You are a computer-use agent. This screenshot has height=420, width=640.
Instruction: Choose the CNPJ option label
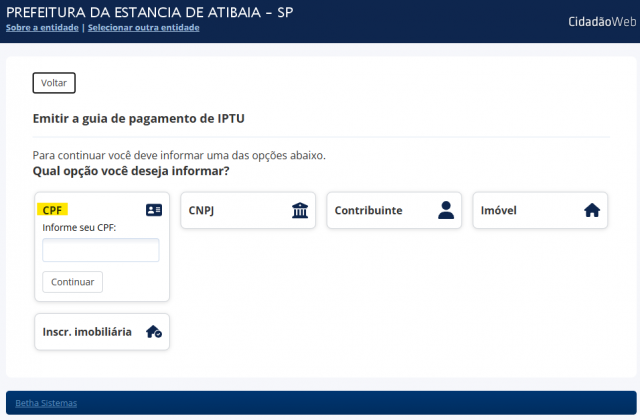203,211
